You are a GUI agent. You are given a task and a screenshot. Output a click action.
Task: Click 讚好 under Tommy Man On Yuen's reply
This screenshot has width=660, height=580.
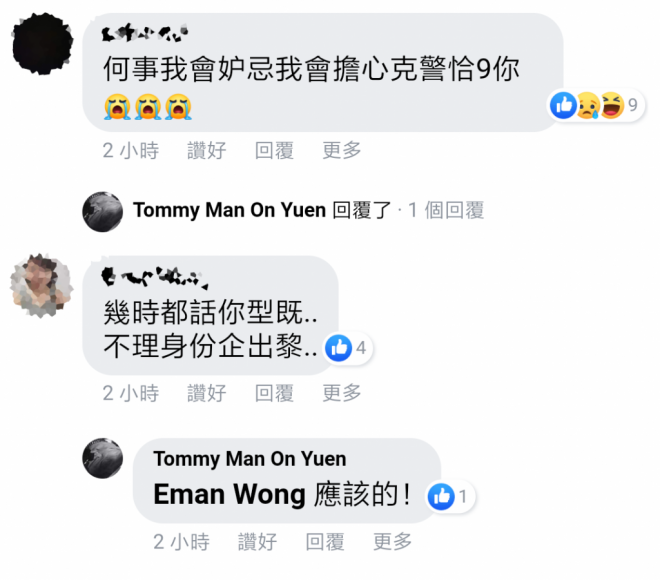click(257, 542)
